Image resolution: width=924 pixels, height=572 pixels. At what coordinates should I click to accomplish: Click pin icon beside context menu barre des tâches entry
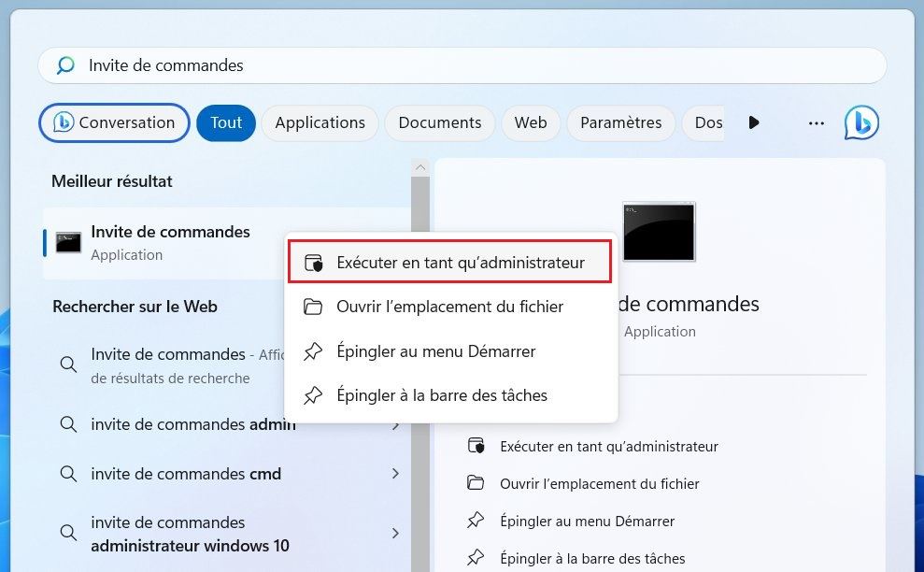(x=313, y=395)
